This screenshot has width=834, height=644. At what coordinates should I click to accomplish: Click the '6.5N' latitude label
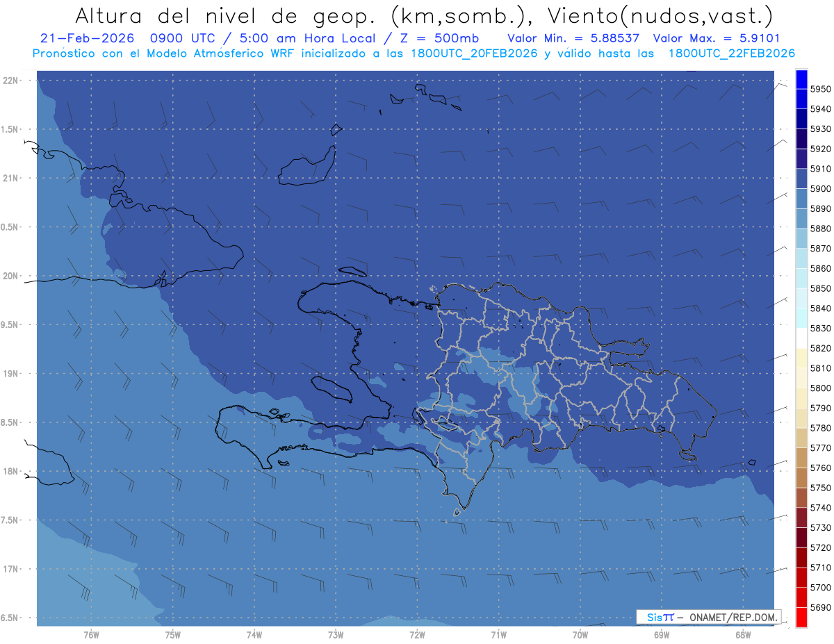click(x=10, y=618)
